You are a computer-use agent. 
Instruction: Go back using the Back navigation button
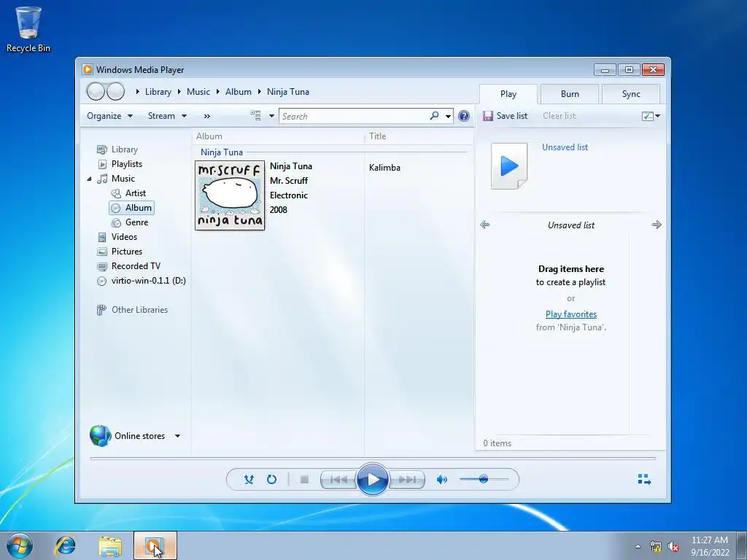point(96,91)
